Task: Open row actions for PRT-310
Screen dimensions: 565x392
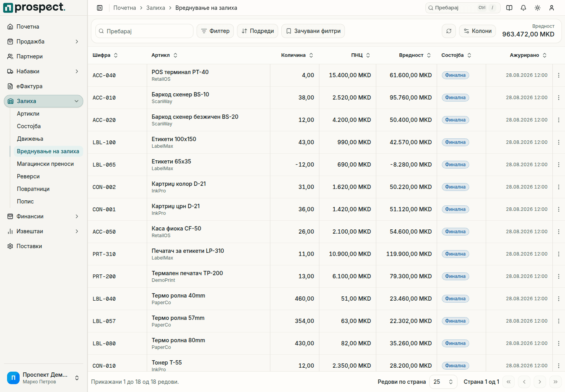Action: click(x=559, y=254)
